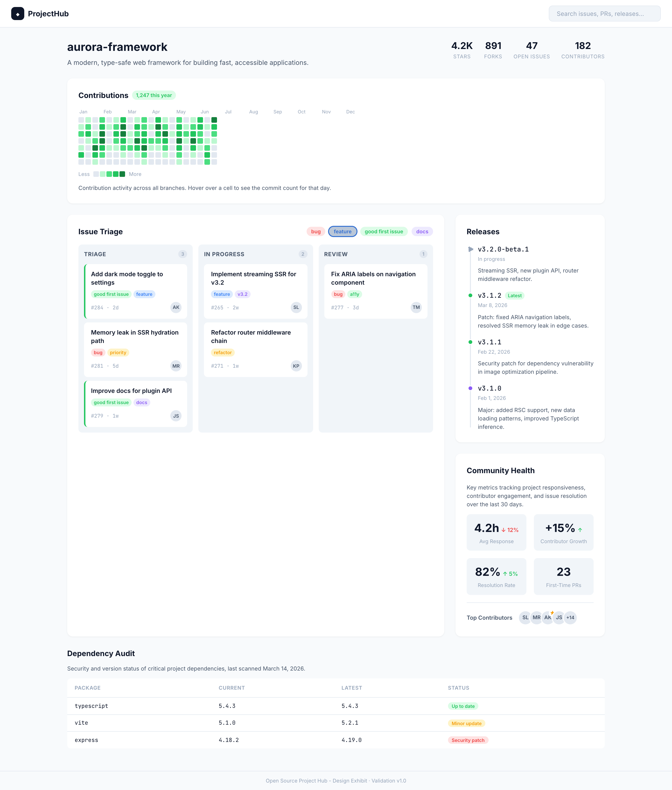The image size is (672, 790).
Task: Click the 1,247 this year contributions badge
Action: coord(154,95)
